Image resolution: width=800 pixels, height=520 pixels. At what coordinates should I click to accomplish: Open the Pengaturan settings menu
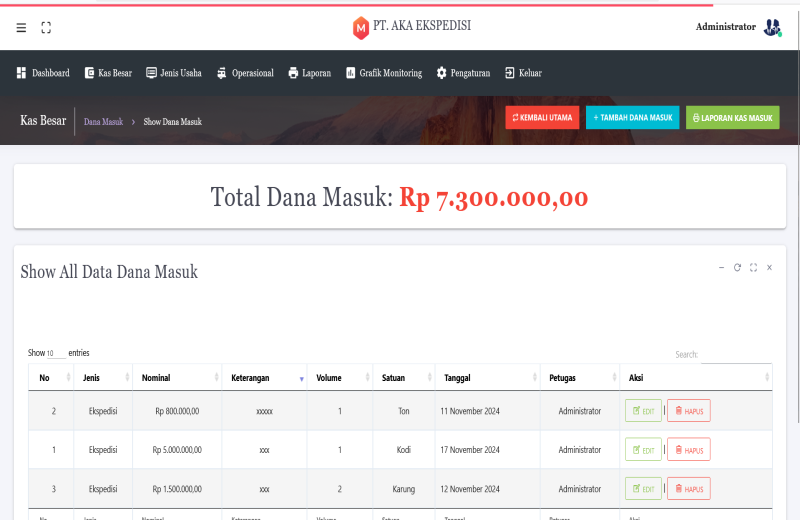click(463, 73)
